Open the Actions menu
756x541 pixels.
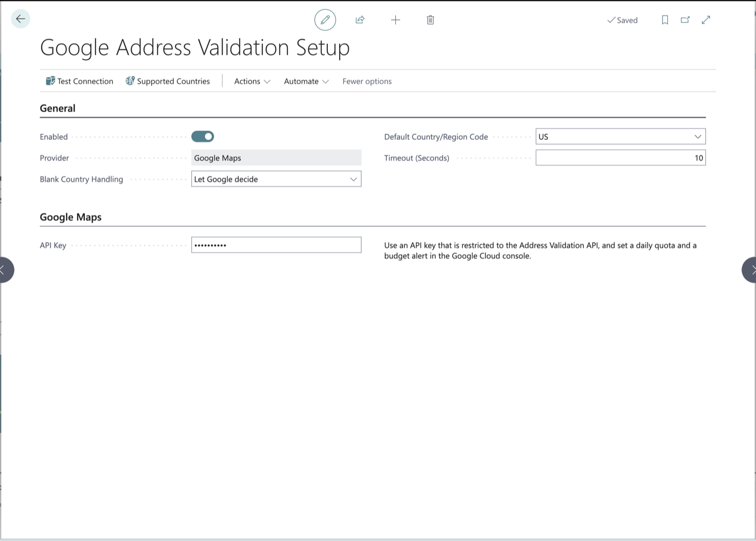252,81
